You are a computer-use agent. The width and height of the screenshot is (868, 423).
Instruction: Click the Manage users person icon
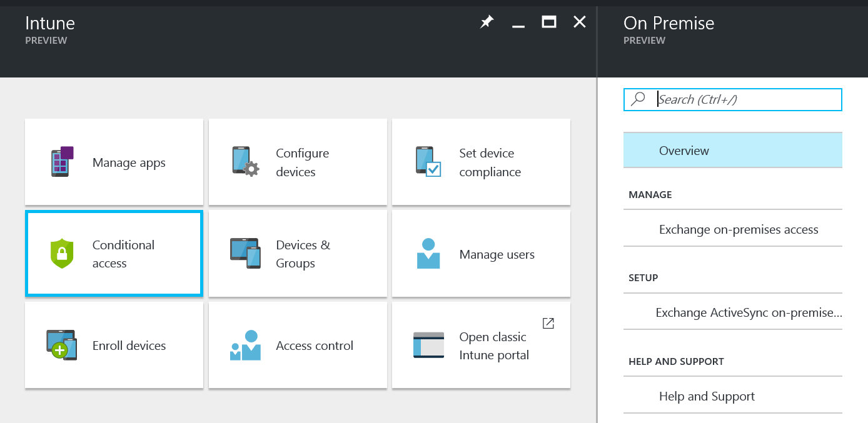tap(428, 254)
